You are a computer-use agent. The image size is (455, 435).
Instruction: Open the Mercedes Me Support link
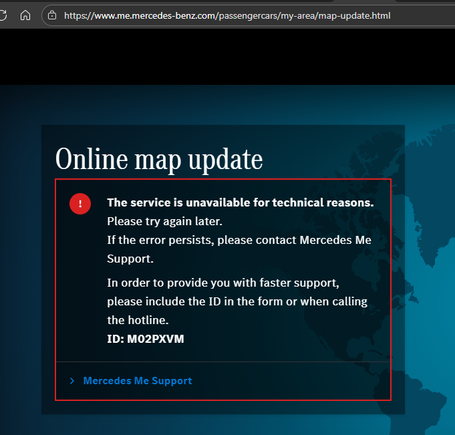137,381
